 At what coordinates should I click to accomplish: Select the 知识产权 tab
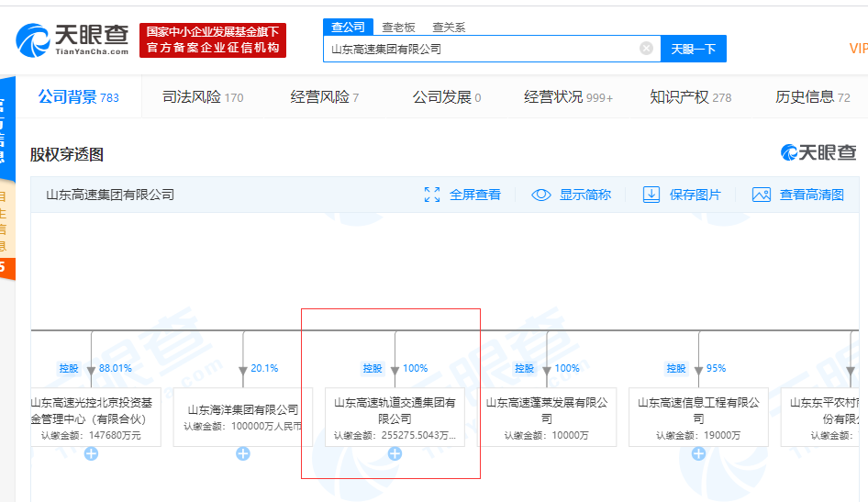[x=690, y=97]
